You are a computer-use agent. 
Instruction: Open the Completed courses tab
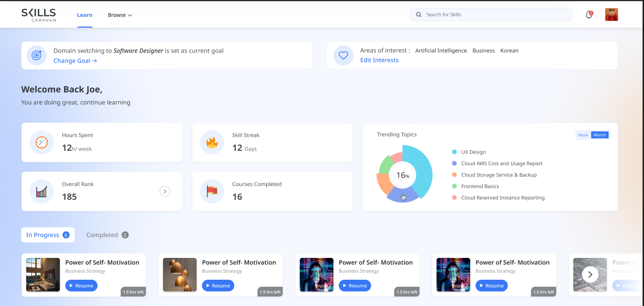[107, 235]
